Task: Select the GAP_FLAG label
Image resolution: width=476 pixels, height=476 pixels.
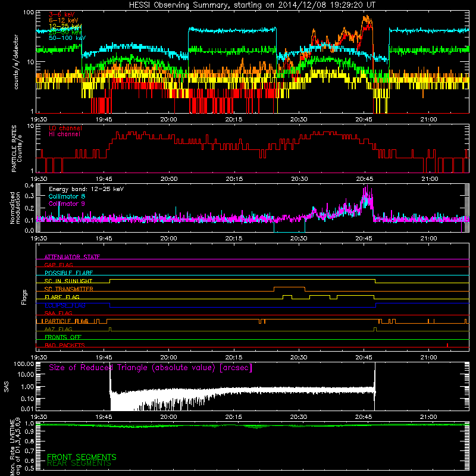Action: click(58, 265)
